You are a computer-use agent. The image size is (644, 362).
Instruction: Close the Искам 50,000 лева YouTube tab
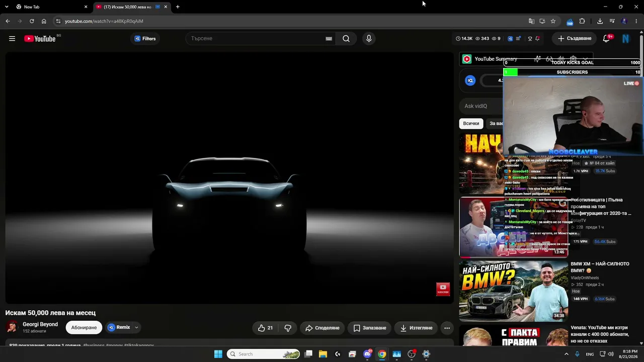point(166,7)
